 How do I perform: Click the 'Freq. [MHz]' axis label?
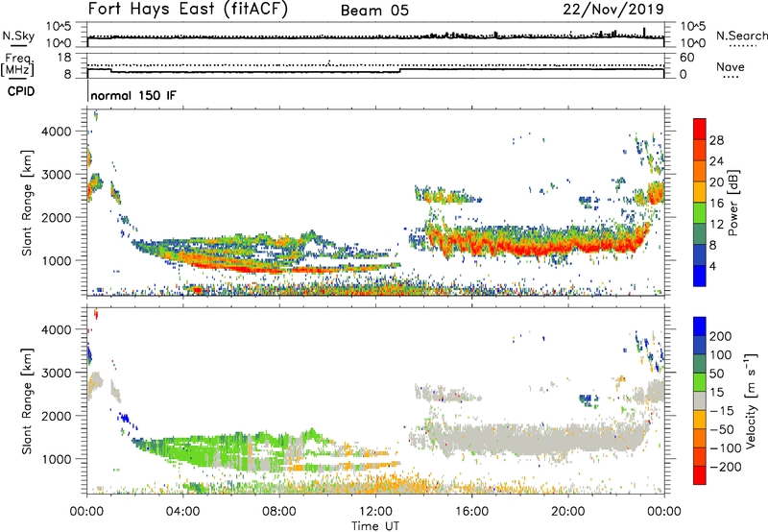[x=17, y=65]
